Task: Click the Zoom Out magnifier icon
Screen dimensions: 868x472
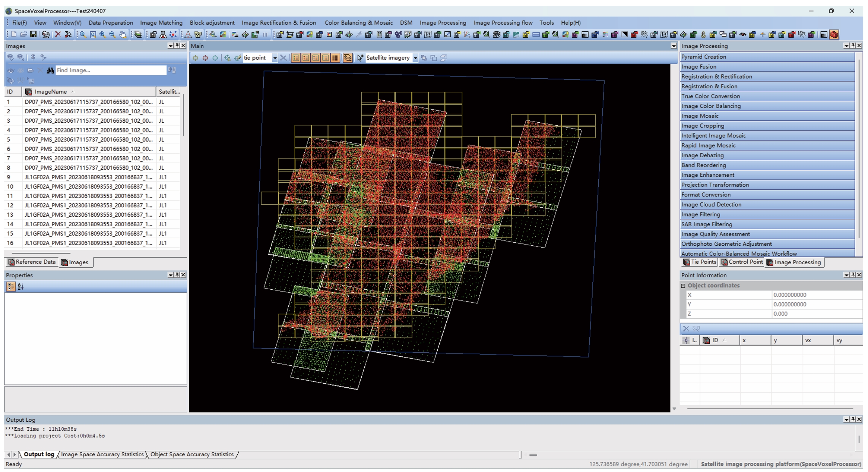Action: coord(113,35)
